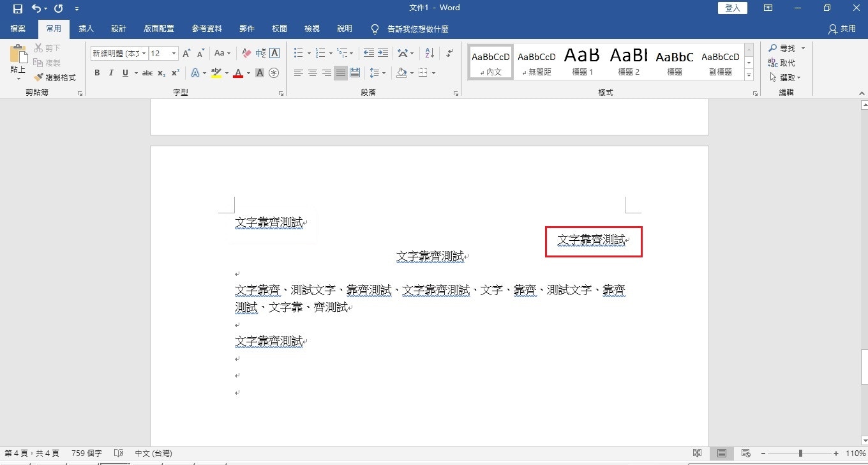Viewport: 868px width, 465px height.
Task: Click the center alignment icon
Action: pos(313,72)
